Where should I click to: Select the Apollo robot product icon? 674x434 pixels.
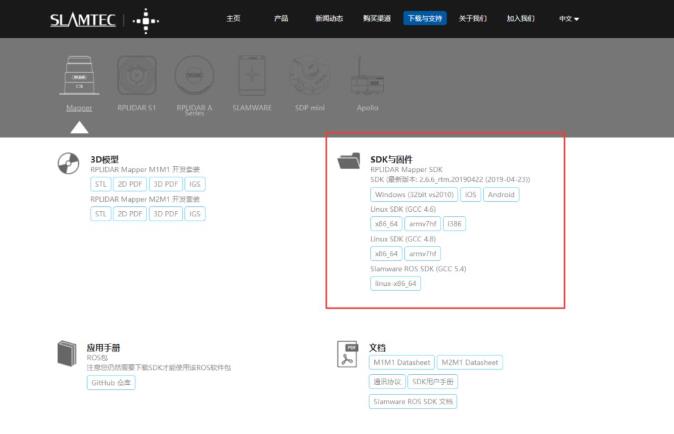pos(367,77)
